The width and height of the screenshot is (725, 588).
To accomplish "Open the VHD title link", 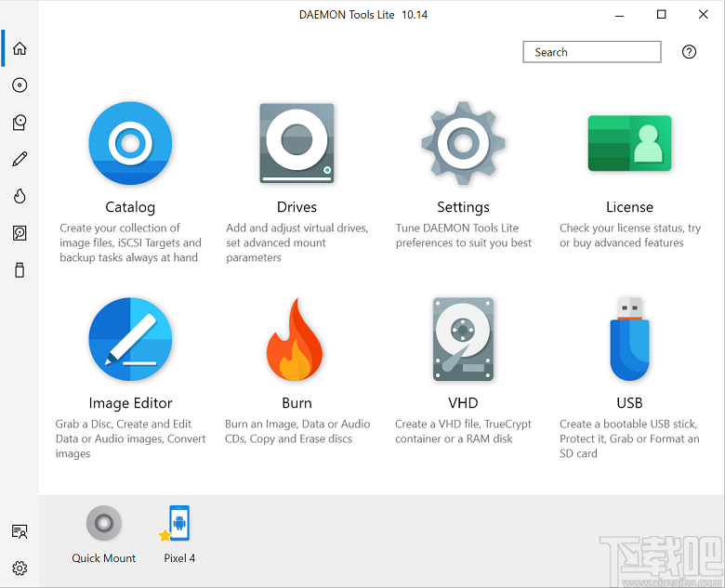I will 463,403.
